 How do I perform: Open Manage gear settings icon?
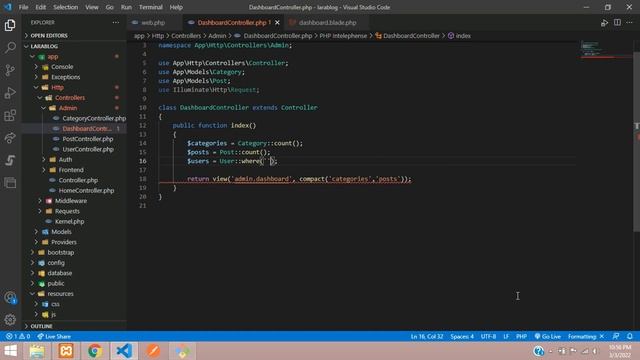10,320
